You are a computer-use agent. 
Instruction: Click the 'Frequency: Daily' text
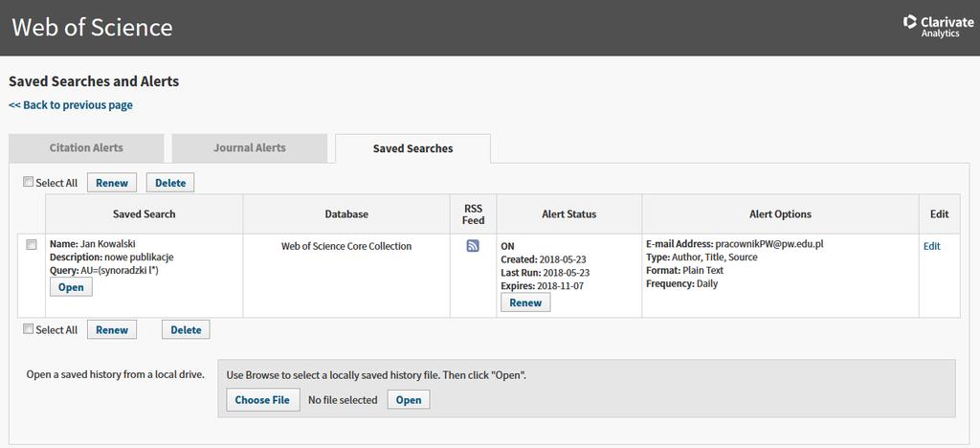pyautogui.click(x=681, y=283)
